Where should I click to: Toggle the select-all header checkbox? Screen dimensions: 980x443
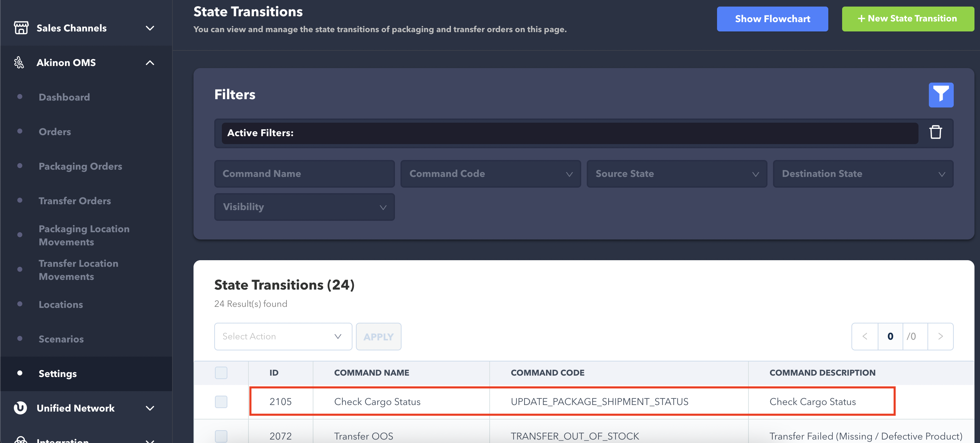[x=221, y=372]
